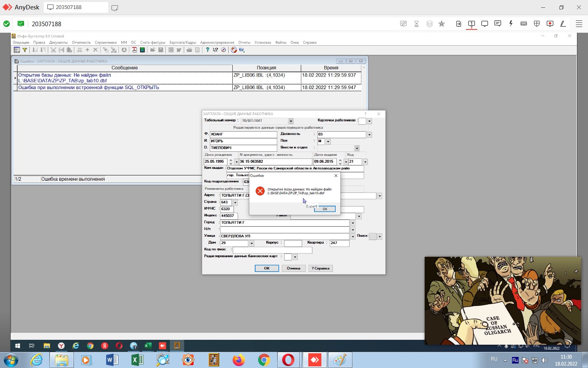Viewport: 588px width, 368px height.
Task: Start AnyDesk session recording icon
Action: [550, 24]
